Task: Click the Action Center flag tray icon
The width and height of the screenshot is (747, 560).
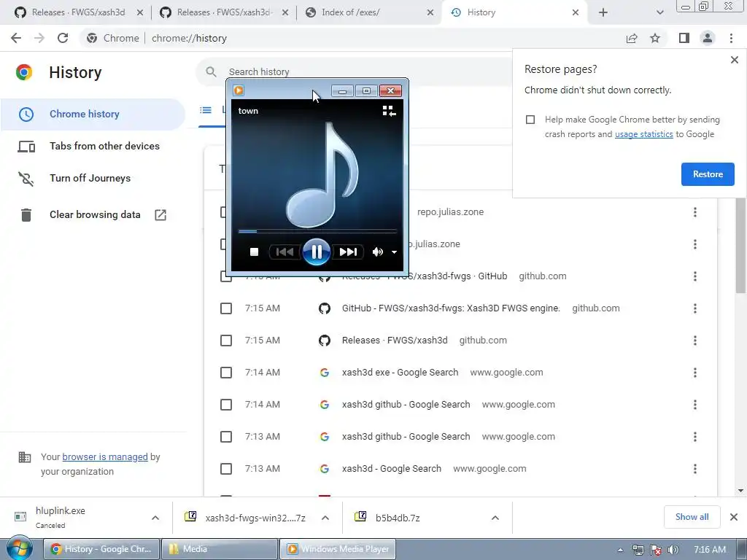Action: click(x=656, y=550)
